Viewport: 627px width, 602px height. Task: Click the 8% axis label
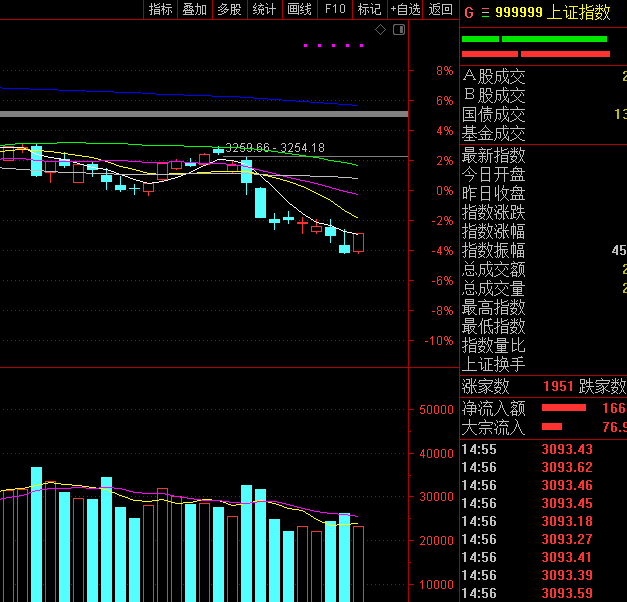click(445, 71)
